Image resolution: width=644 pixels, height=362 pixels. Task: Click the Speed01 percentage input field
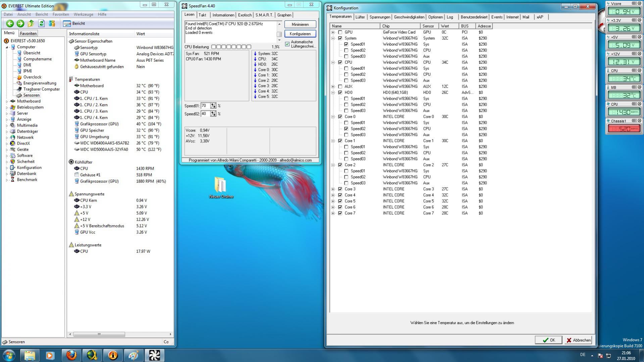tap(205, 106)
